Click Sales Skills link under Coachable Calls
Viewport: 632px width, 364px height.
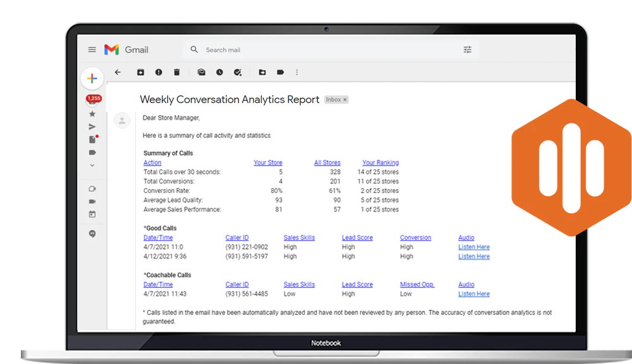point(299,284)
